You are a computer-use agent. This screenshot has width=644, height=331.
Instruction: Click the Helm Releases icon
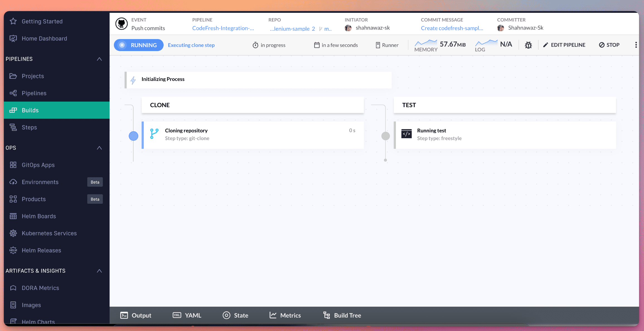[13, 250]
